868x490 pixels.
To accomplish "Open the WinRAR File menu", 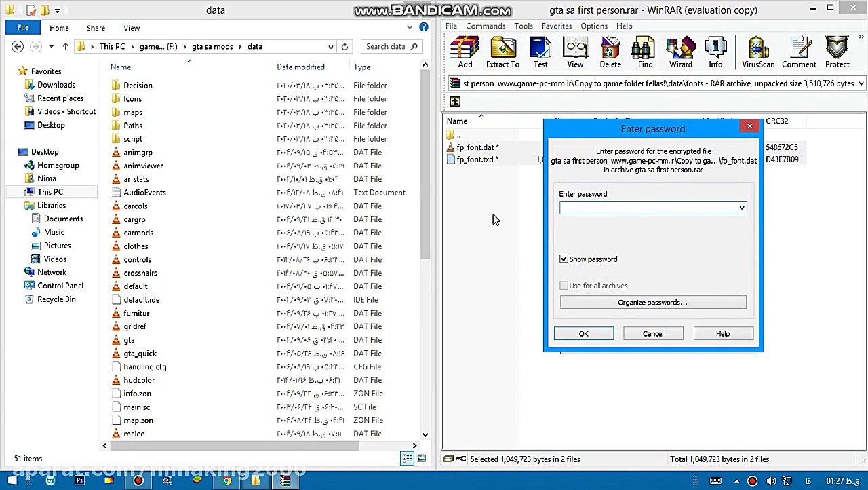I will click(x=451, y=26).
